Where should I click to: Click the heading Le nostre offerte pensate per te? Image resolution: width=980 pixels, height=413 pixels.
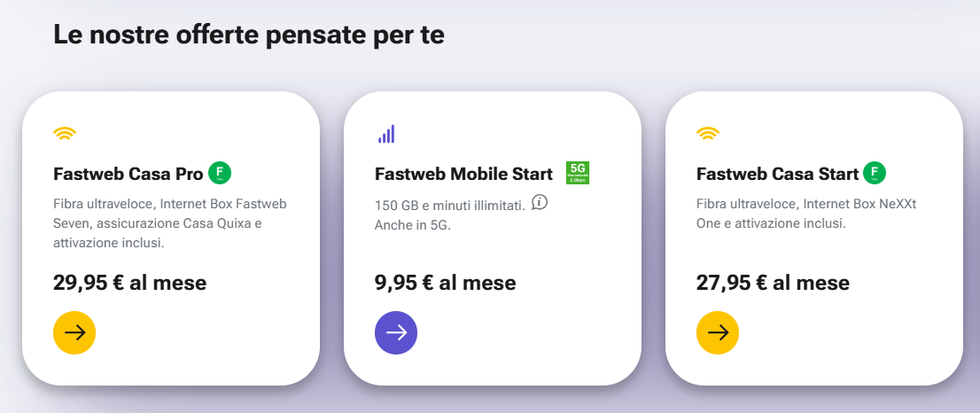248,35
